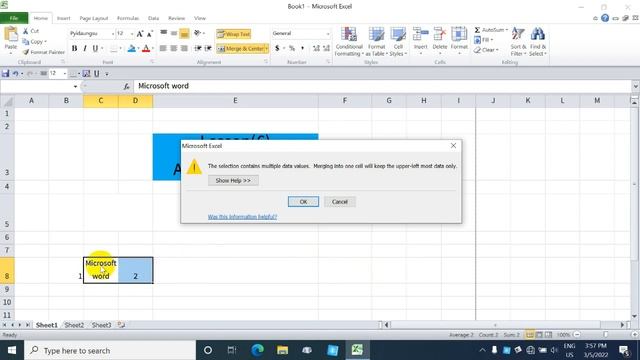
Task: Apply the Comma Style format
Action: tap(302, 48)
